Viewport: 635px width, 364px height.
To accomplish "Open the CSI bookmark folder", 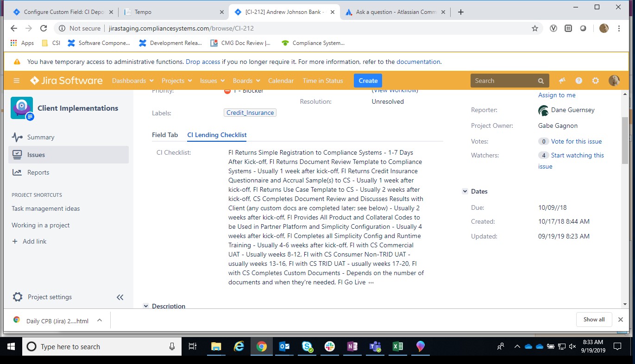I will pyautogui.click(x=51, y=43).
